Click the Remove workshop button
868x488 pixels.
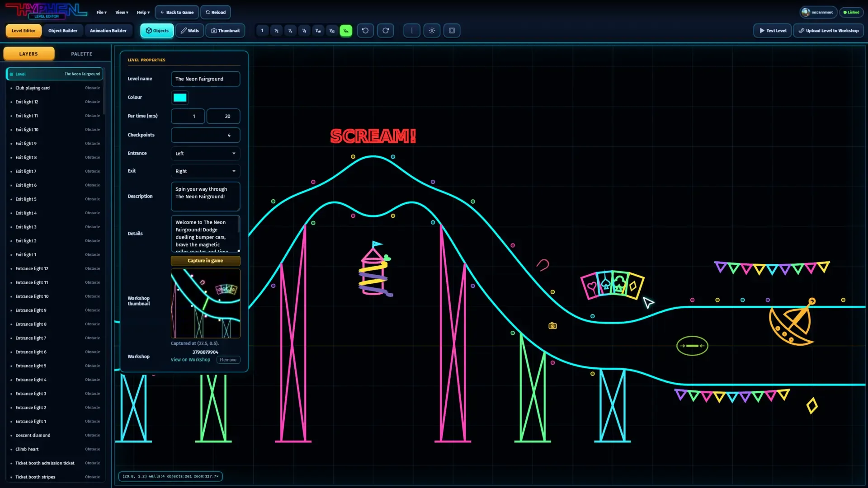point(228,360)
